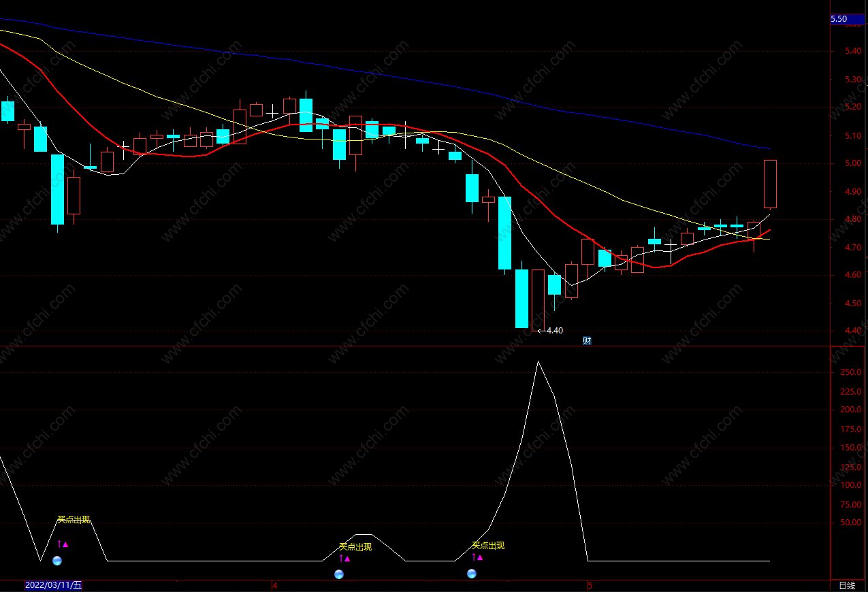Click the 4.80 price axis label
This screenshot has height=592, width=868.
pos(853,219)
